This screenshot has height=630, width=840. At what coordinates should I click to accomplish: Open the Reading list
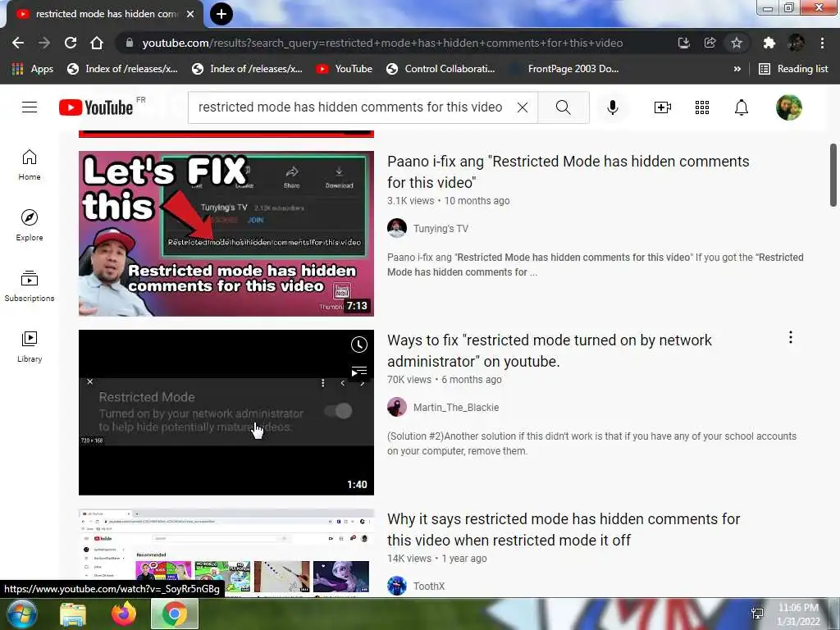pyautogui.click(x=794, y=69)
